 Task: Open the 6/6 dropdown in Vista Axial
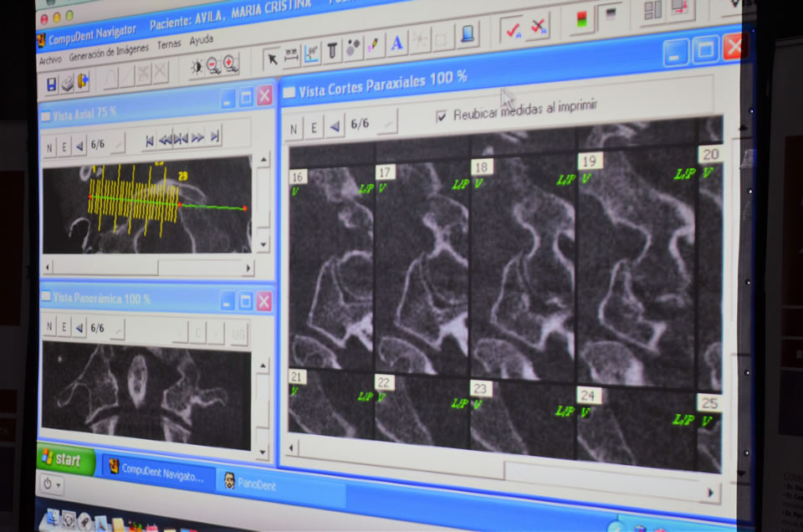pos(117,143)
